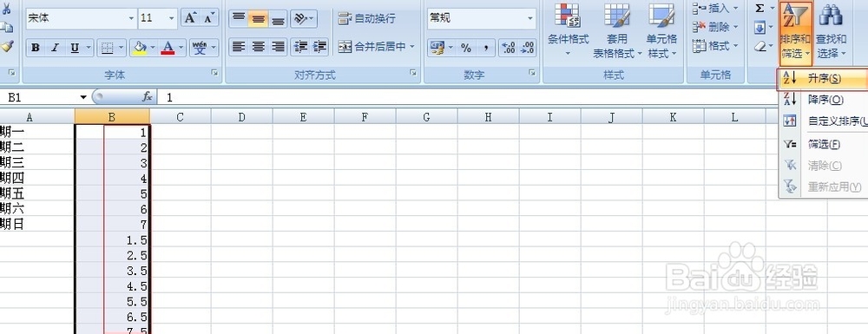Increase decimal places
This screenshot has height=334, width=868.
tap(508, 48)
